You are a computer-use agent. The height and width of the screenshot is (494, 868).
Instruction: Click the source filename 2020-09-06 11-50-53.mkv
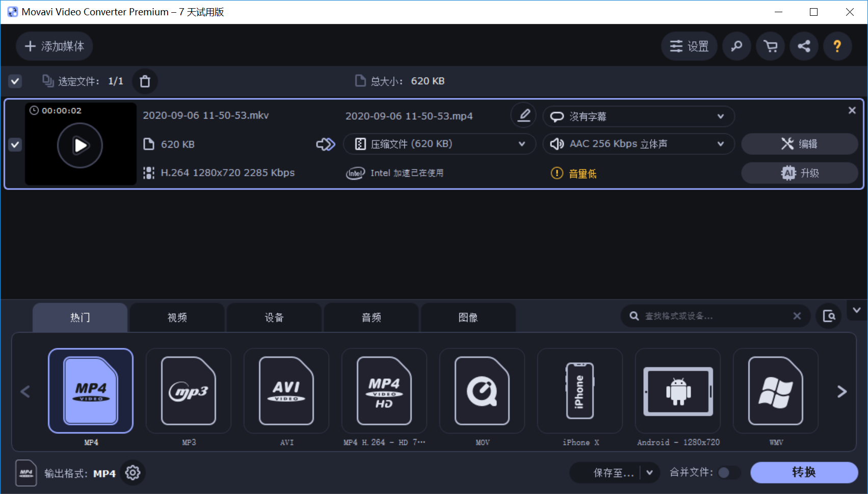click(x=206, y=116)
